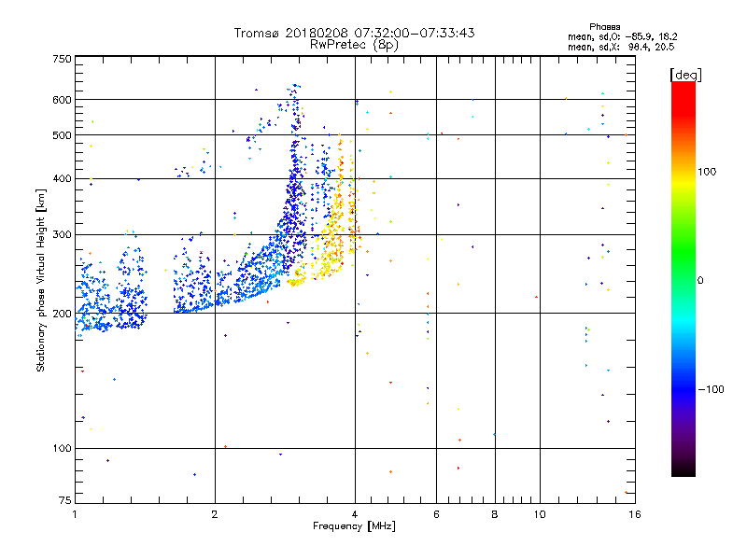Click the 'mean, sd,O: -85.9, 18.2' statistic
747x560 pixels.
click(622, 36)
